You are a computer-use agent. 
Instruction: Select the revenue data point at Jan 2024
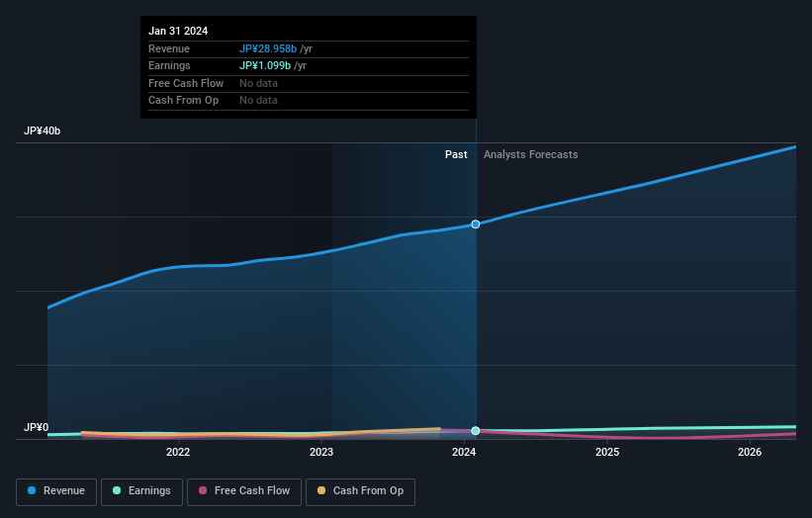476,224
